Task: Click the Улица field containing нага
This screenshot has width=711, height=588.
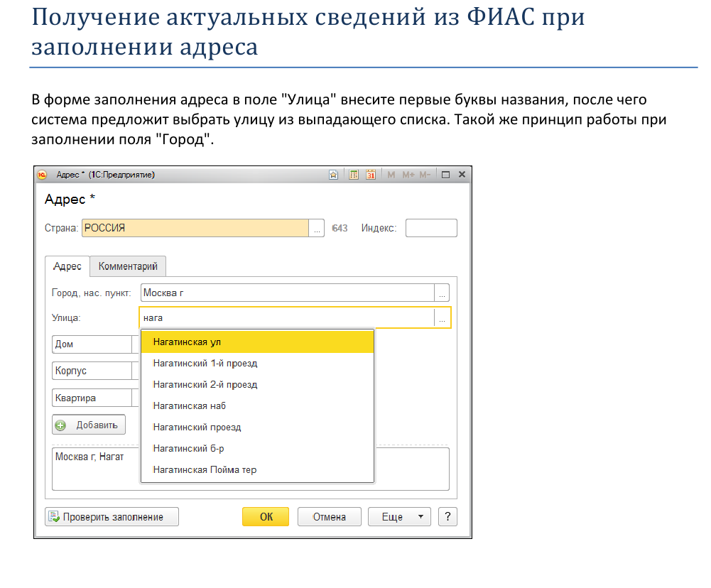Action: coord(286,318)
